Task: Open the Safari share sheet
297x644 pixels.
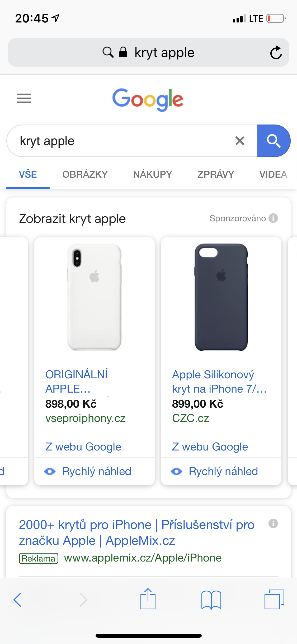Action: [148, 599]
